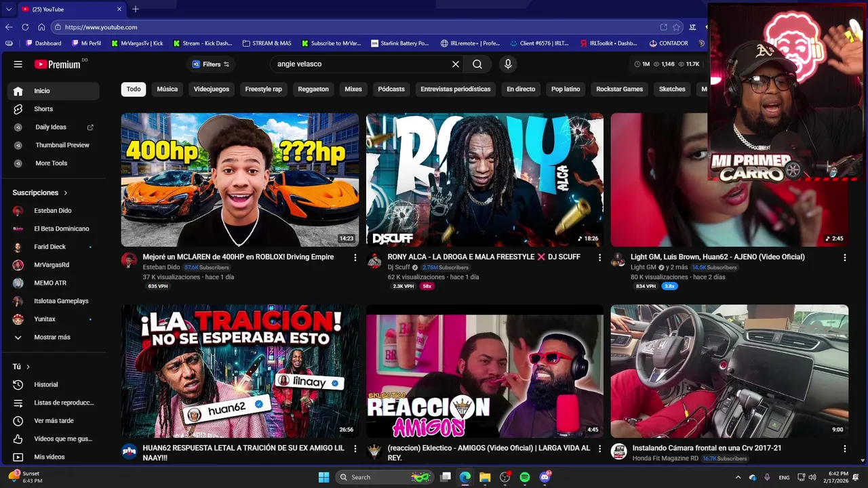Open Ver más tarde
Screen dimensions: 868x488
(54, 421)
